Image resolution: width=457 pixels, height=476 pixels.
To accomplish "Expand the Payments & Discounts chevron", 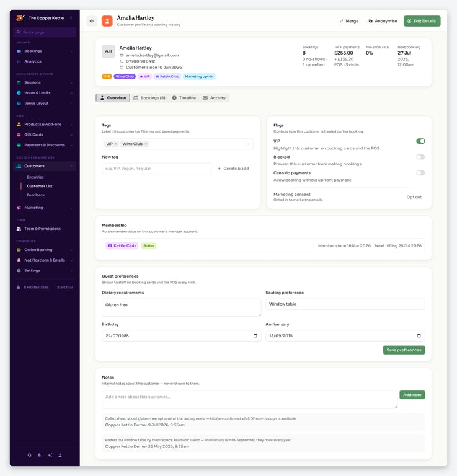I will point(71,145).
